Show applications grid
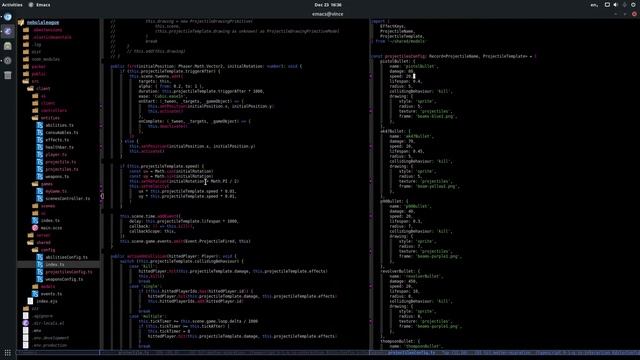The image size is (640, 360). 8,353
